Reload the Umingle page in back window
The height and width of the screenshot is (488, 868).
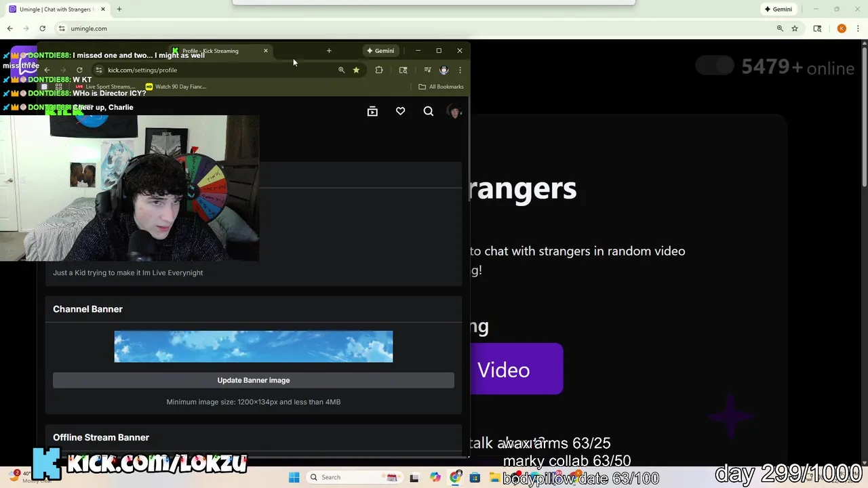[42, 28]
